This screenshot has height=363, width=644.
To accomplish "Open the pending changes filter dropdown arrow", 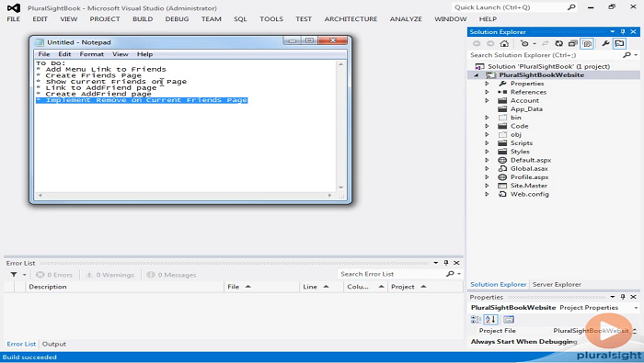I will pos(535,43).
